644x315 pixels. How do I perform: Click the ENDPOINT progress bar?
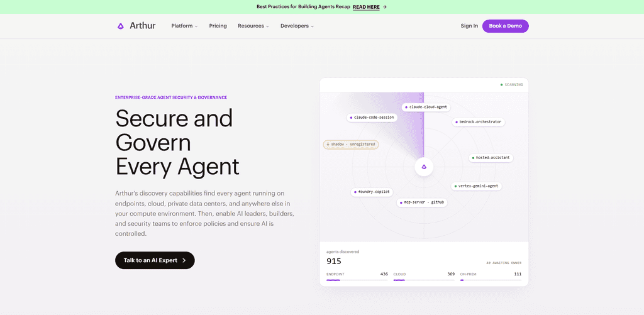[357, 280]
